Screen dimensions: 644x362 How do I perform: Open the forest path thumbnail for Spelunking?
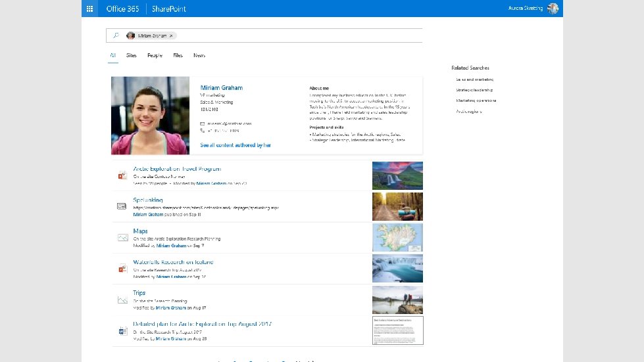tap(397, 207)
